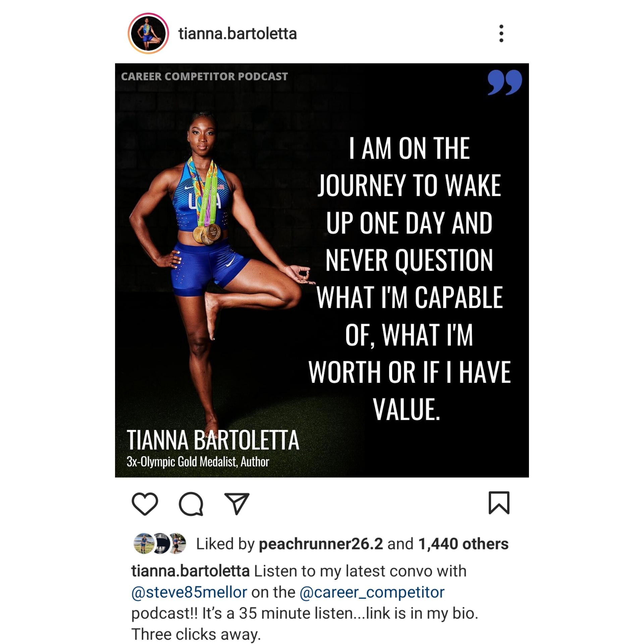Open the tianna.bartoletta profile from the post header
The image size is (644, 644).
237,34
